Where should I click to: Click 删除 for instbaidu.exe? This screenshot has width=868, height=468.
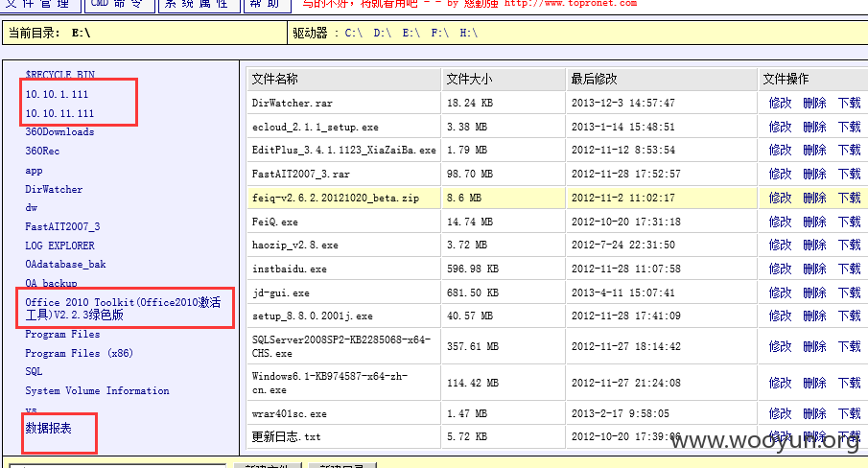[x=815, y=269]
